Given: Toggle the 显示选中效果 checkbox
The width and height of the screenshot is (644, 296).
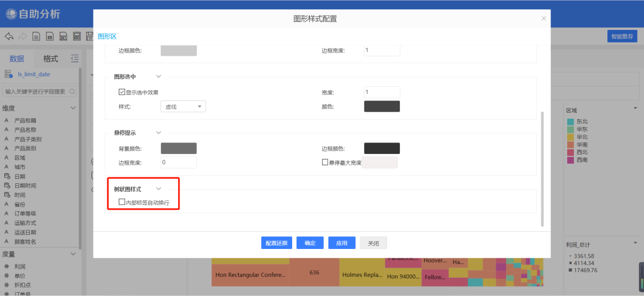Looking at the screenshot, I should pos(122,92).
